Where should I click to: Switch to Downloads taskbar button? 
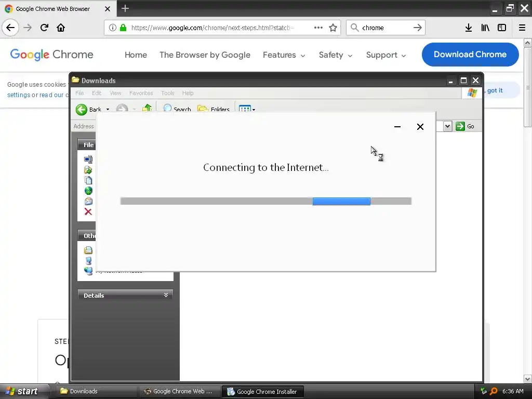click(x=96, y=391)
